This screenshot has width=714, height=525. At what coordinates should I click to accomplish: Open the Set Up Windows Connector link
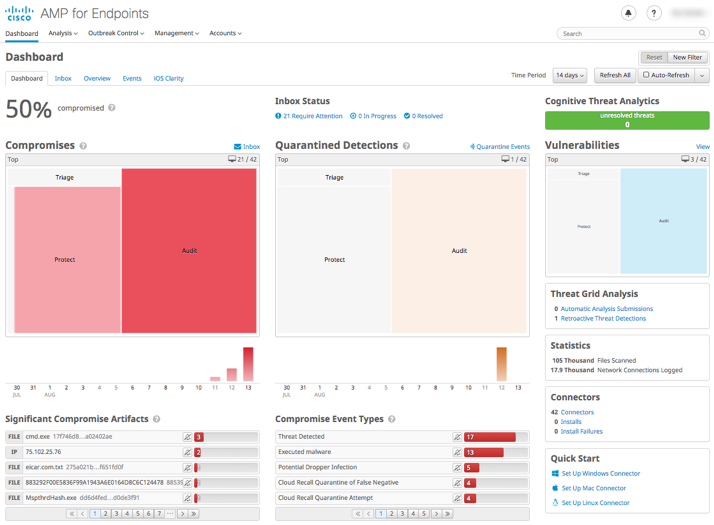coord(600,474)
